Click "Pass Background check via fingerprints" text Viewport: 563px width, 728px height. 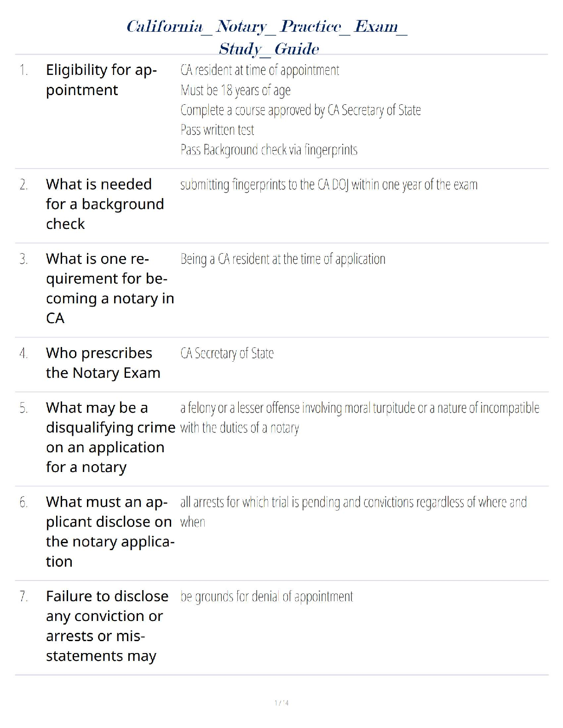point(269,150)
